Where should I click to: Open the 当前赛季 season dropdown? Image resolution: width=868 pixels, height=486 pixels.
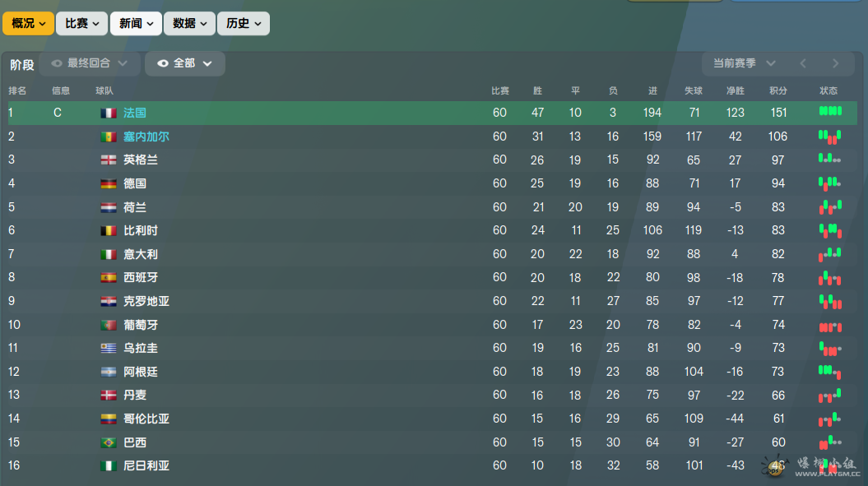point(744,63)
